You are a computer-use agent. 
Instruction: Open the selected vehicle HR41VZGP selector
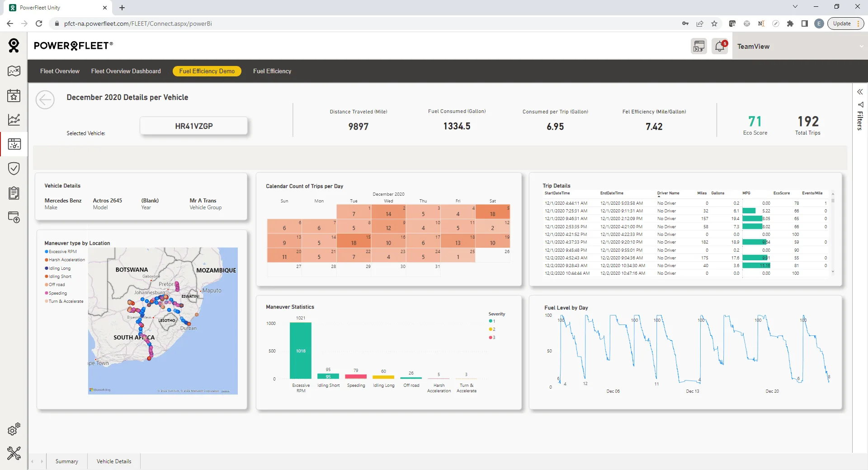coord(193,126)
